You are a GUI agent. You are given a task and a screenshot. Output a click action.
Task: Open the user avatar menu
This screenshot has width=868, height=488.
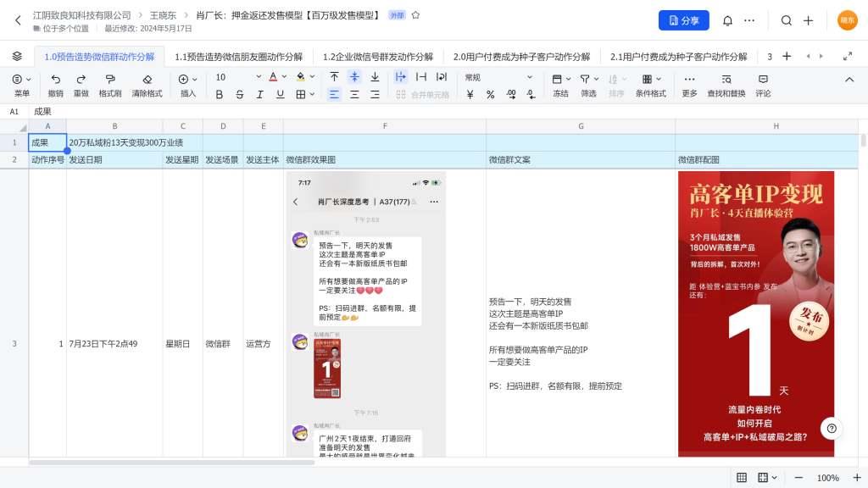[x=847, y=20]
